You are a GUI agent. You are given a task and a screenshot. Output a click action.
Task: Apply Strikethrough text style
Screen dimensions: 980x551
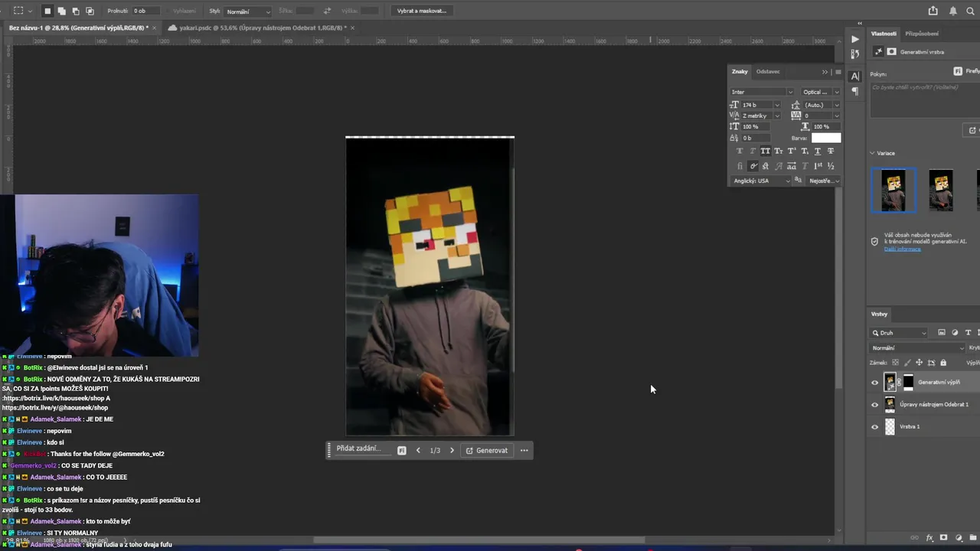pyautogui.click(x=830, y=152)
